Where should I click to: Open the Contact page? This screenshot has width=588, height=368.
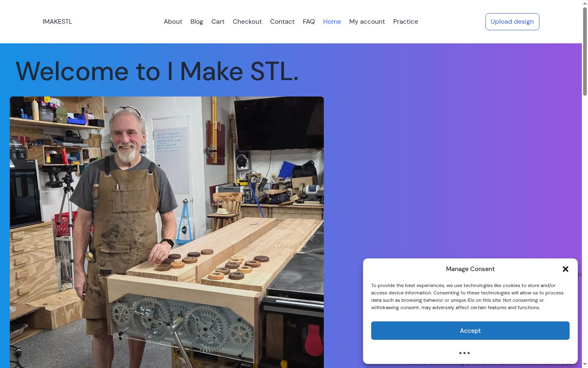[282, 22]
